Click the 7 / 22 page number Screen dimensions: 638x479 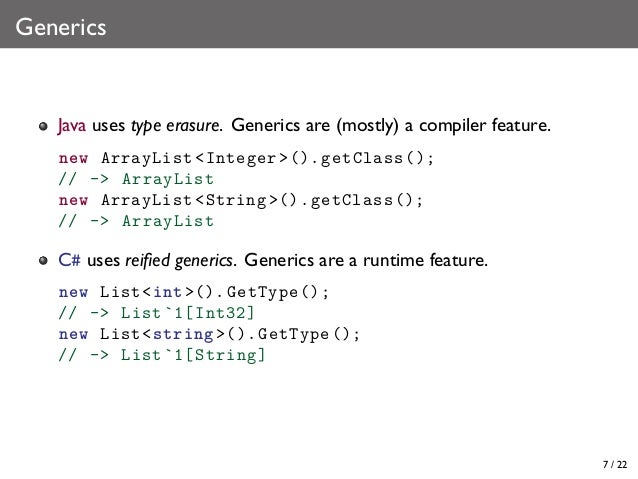click(x=615, y=464)
